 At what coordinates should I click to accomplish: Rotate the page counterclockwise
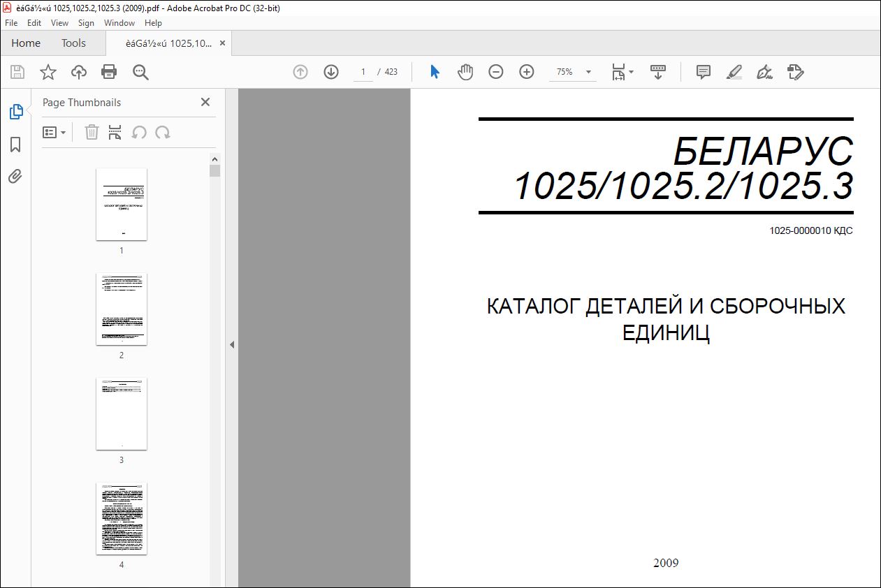(x=139, y=132)
